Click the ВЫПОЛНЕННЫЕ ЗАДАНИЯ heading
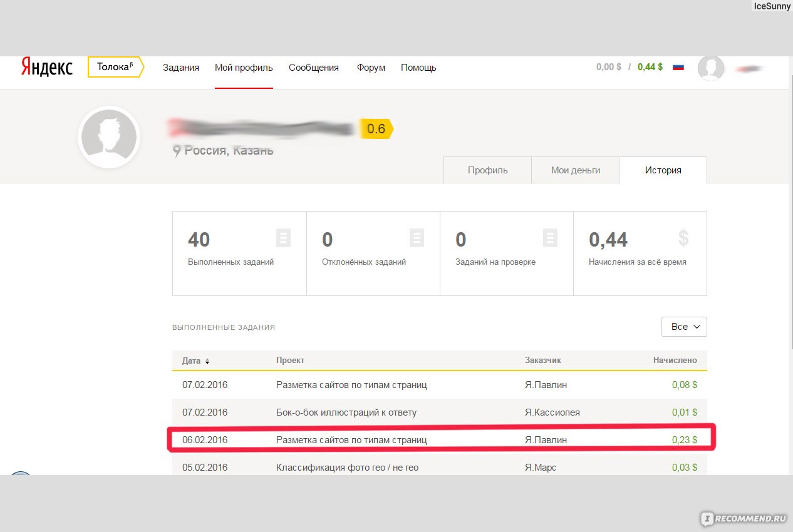This screenshot has height=532, width=793. (x=224, y=327)
